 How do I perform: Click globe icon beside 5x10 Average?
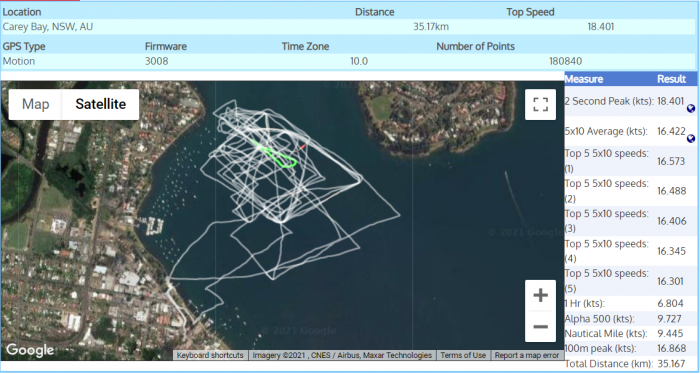(x=691, y=139)
